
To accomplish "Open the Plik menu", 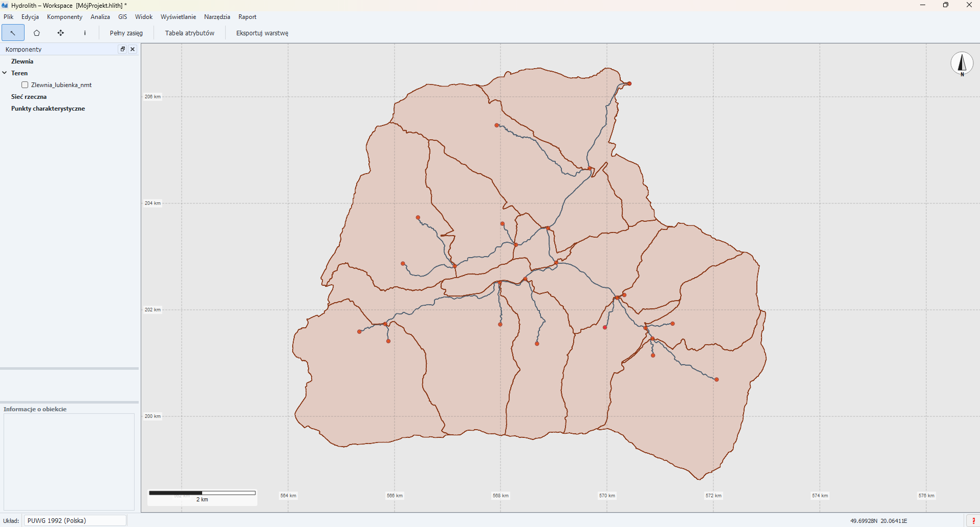I will coord(9,17).
